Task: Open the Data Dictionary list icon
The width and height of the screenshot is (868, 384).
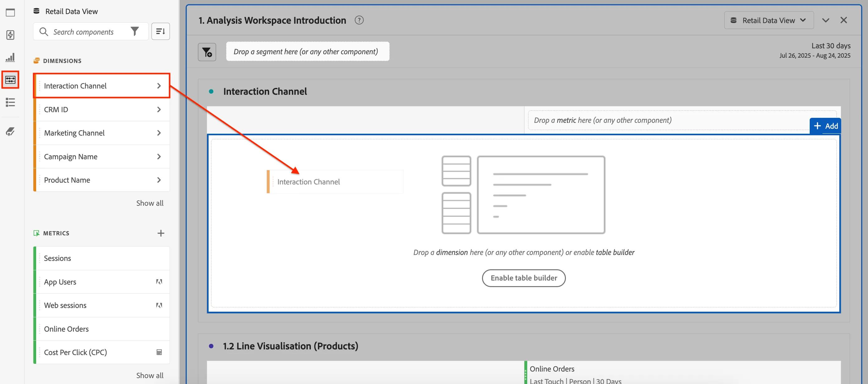Action: click(11, 102)
